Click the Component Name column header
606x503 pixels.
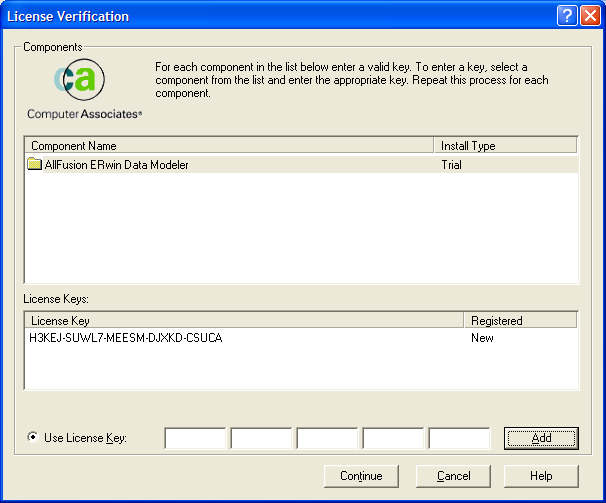click(x=230, y=146)
